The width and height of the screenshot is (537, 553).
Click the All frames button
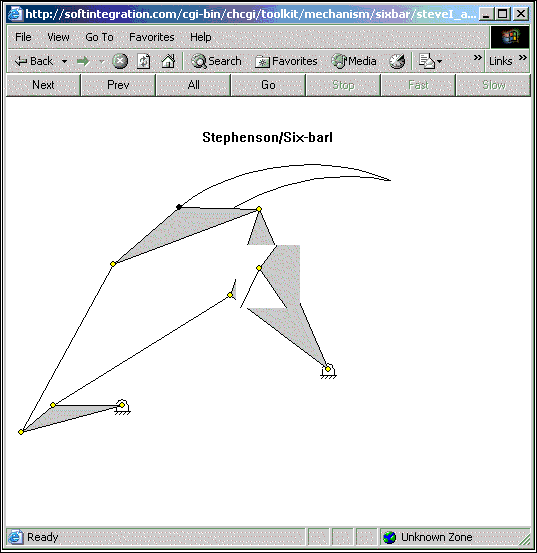click(x=193, y=85)
